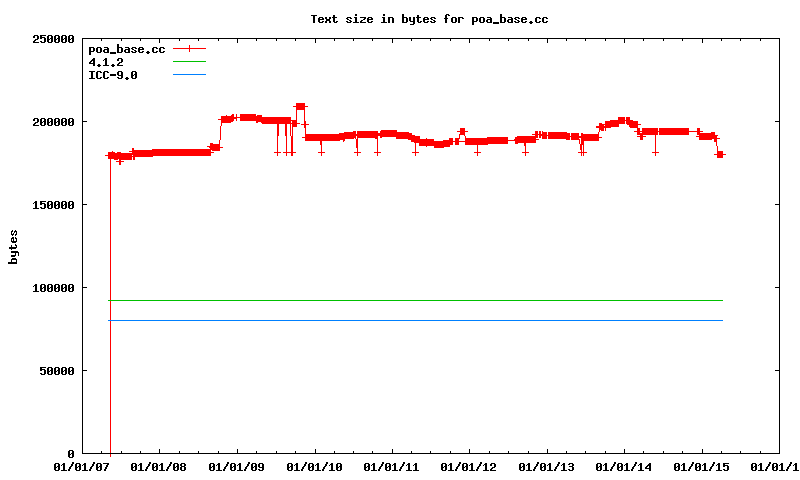Select the poa_base.cc legend label

click(127, 49)
